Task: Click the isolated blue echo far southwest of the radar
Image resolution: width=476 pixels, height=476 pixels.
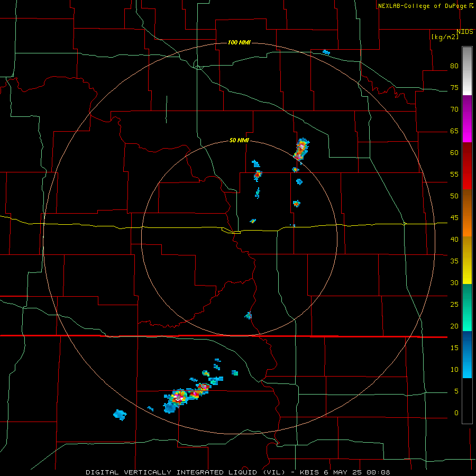Action: [120, 414]
